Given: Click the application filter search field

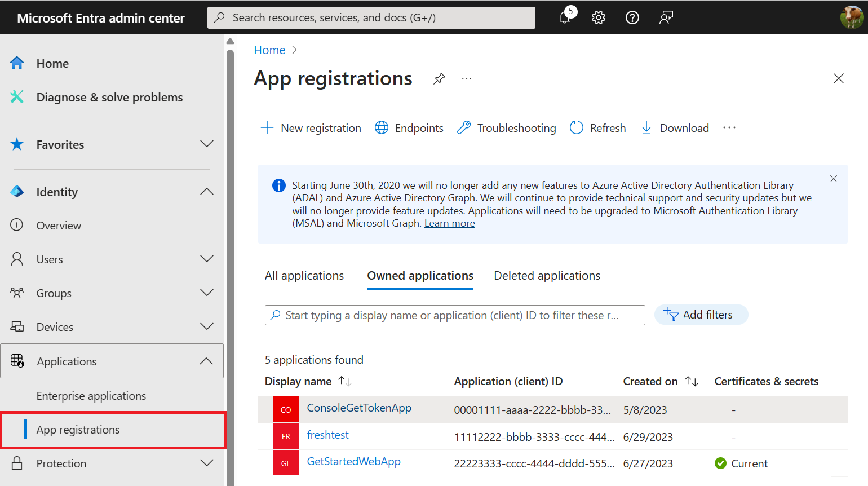Looking at the screenshot, I should click(x=454, y=315).
